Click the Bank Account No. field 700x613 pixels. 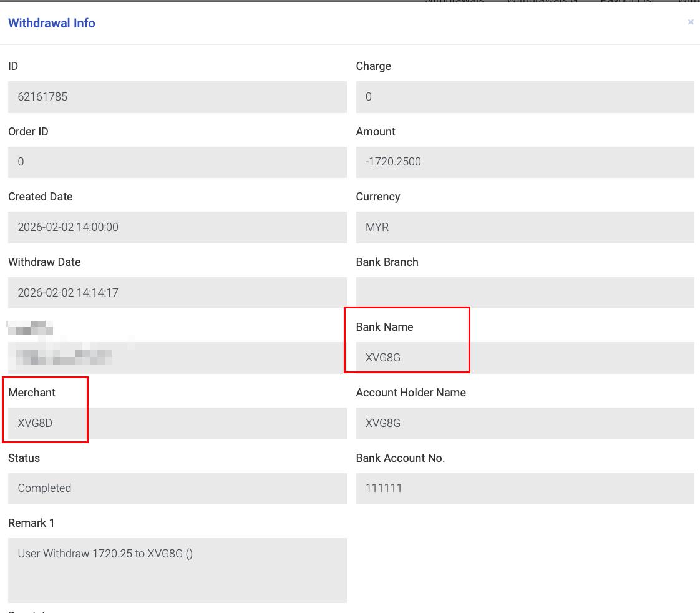[x=525, y=488]
